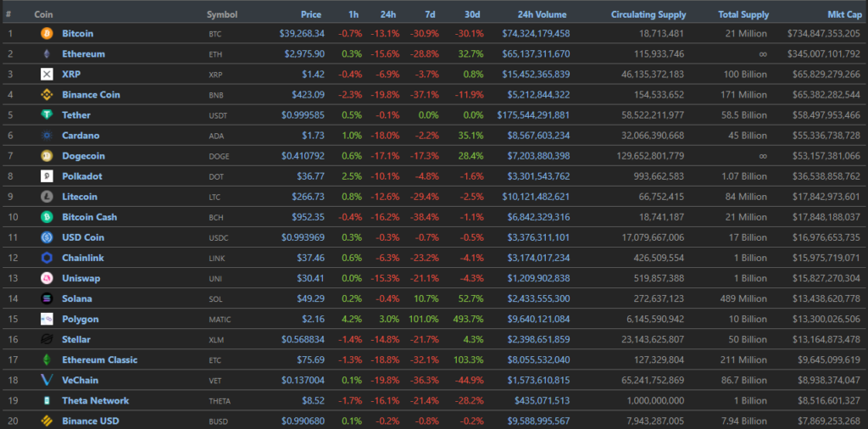Click the Tether green icon
The width and height of the screenshot is (868, 429).
pos(47,115)
